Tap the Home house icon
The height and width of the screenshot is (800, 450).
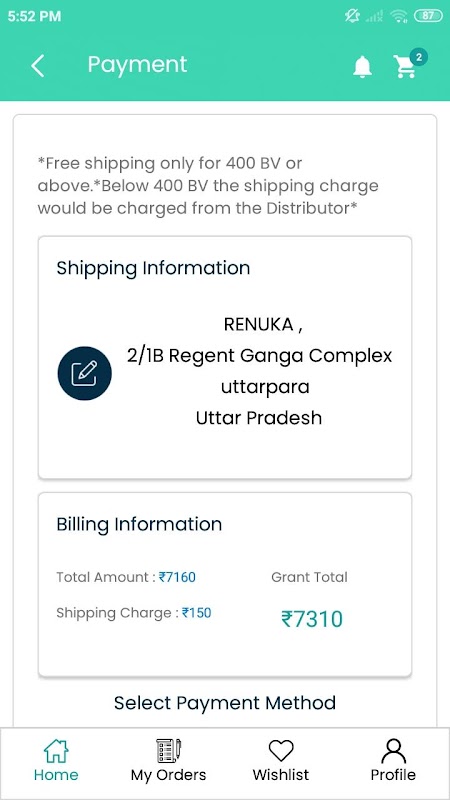point(56,751)
